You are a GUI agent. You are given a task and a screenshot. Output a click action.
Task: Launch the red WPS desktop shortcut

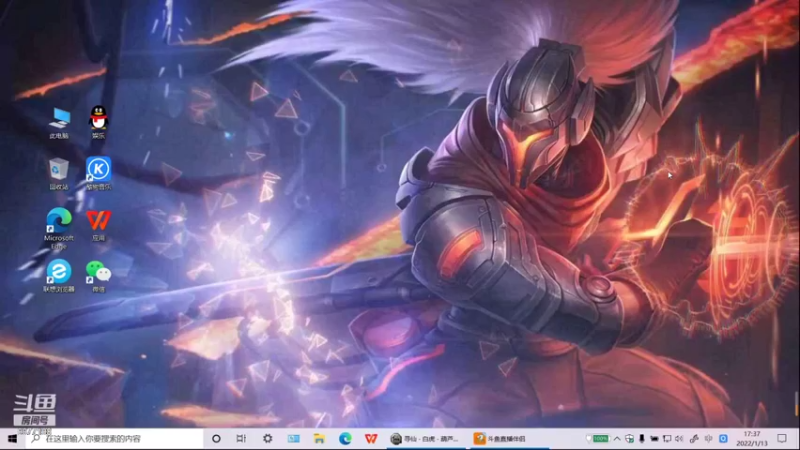point(98,225)
